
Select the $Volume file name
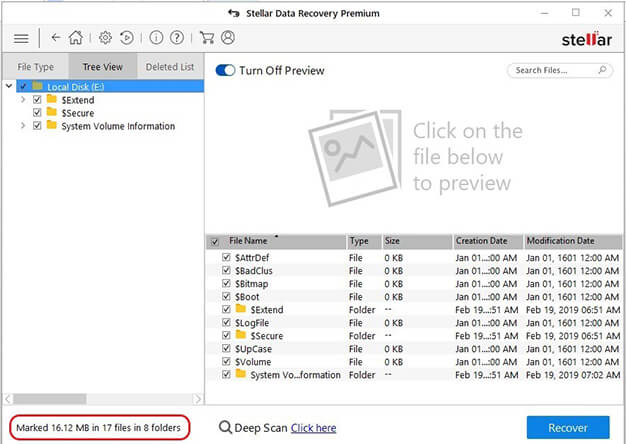coord(253,362)
